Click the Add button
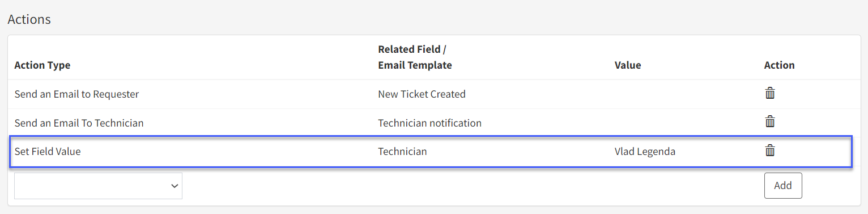 (x=783, y=186)
